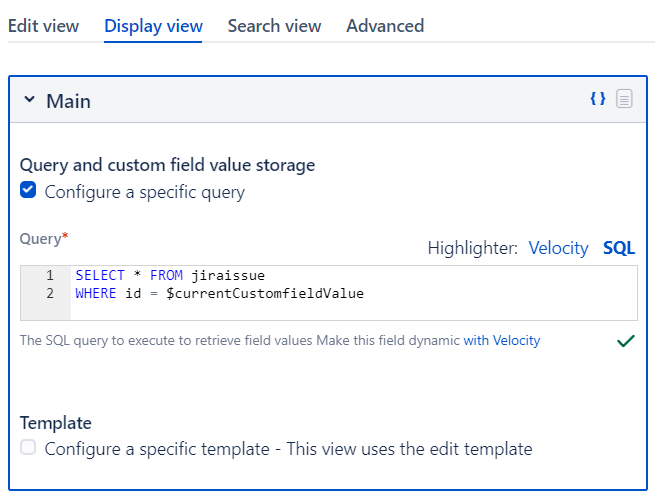
Task: Open the Search view tab
Action: pos(274,26)
